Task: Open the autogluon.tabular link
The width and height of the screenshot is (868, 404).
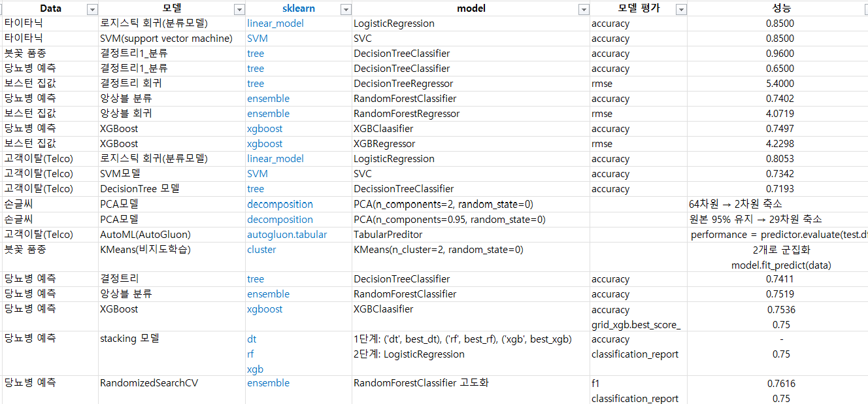Action: coord(287,235)
